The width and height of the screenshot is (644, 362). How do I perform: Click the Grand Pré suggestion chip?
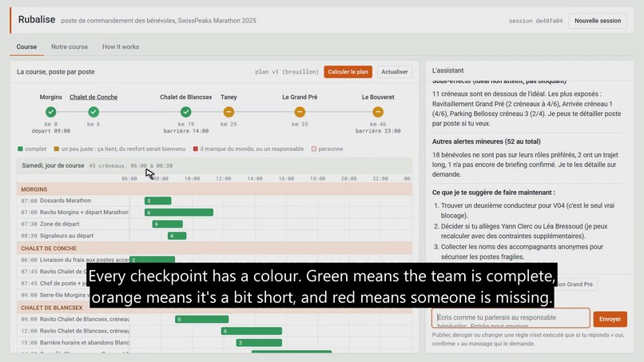point(577,284)
